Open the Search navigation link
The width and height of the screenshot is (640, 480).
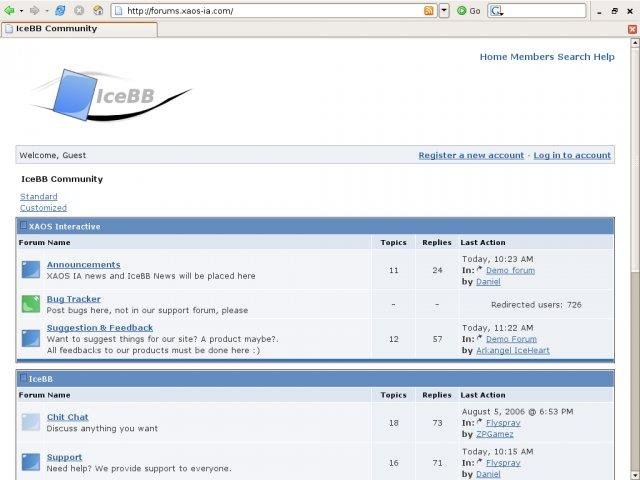pos(574,57)
